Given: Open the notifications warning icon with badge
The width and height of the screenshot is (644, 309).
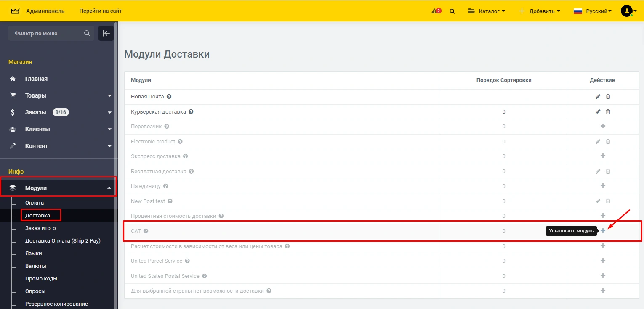Looking at the screenshot, I should point(436,11).
